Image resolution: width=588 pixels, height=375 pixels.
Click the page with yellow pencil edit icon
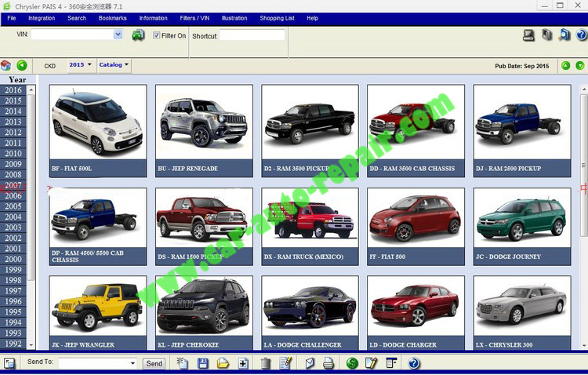tap(371, 363)
